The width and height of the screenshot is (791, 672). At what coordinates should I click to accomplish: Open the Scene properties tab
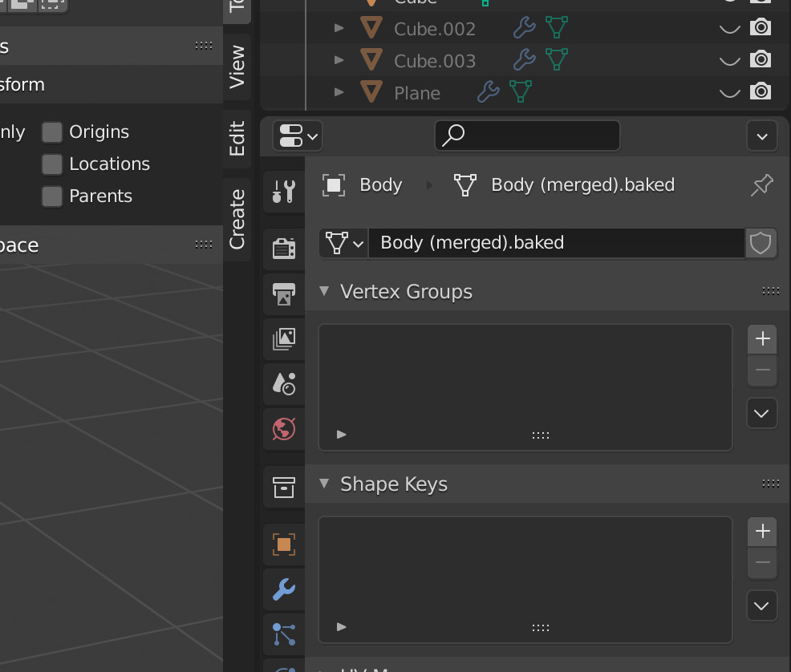click(284, 383)
